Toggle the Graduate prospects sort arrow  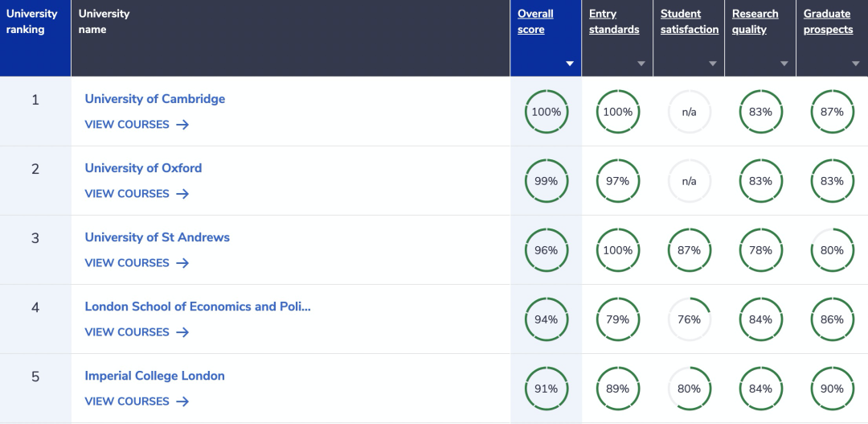coord(856,64)
